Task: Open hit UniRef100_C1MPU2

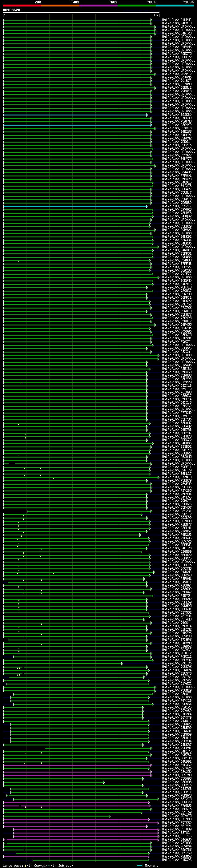Action: point(177,20)
